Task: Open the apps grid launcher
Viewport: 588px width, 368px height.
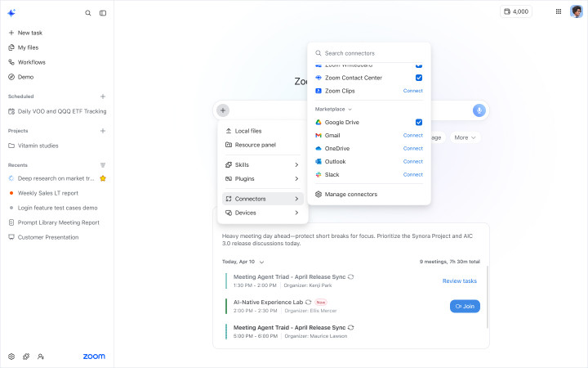Action: point(559,11)
